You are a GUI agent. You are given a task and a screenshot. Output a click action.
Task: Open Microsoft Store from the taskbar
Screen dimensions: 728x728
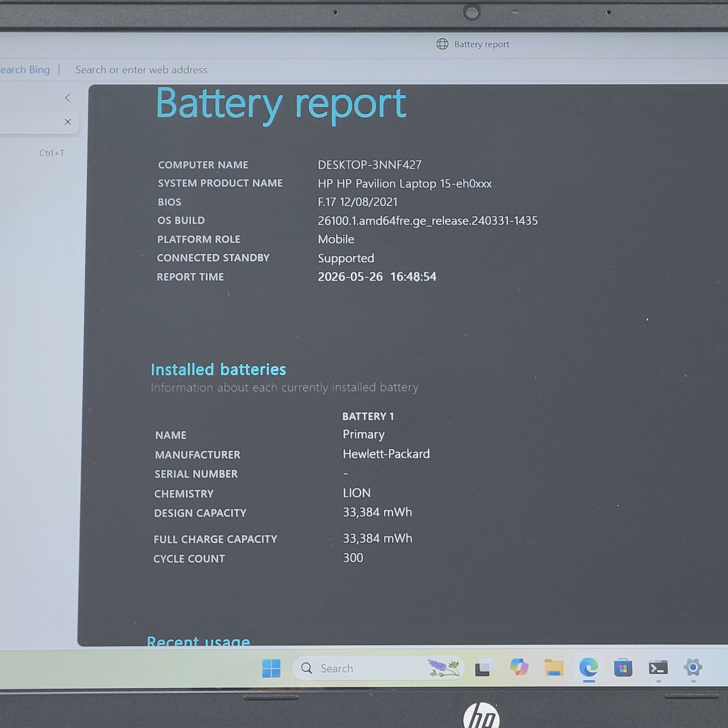click(x=623, y=668)
